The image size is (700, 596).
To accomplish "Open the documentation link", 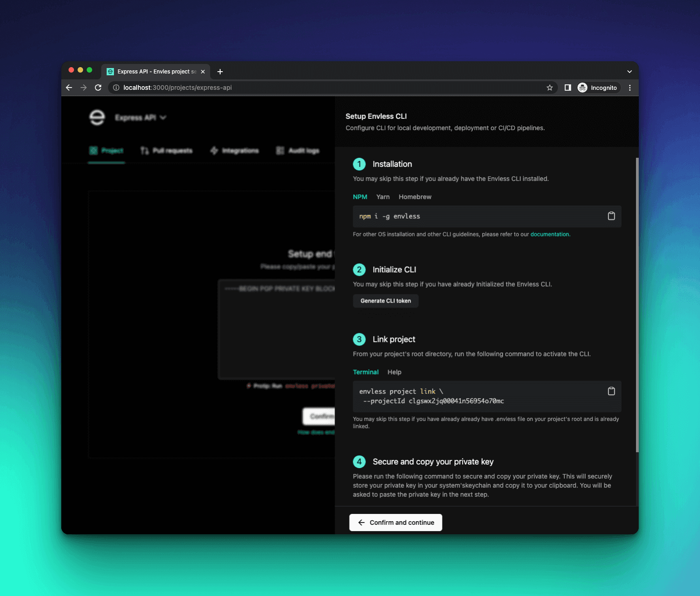I will pos(549,234).
